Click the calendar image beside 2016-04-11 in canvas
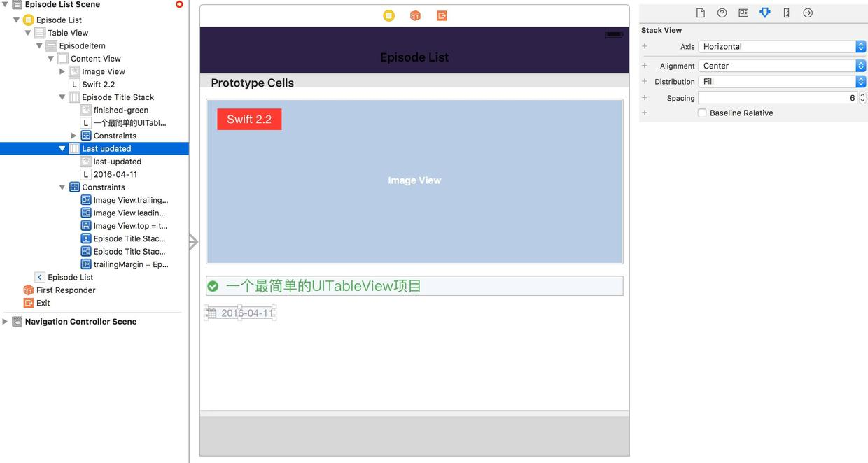This screenshot has height=463, width=868. pos(211,313)
